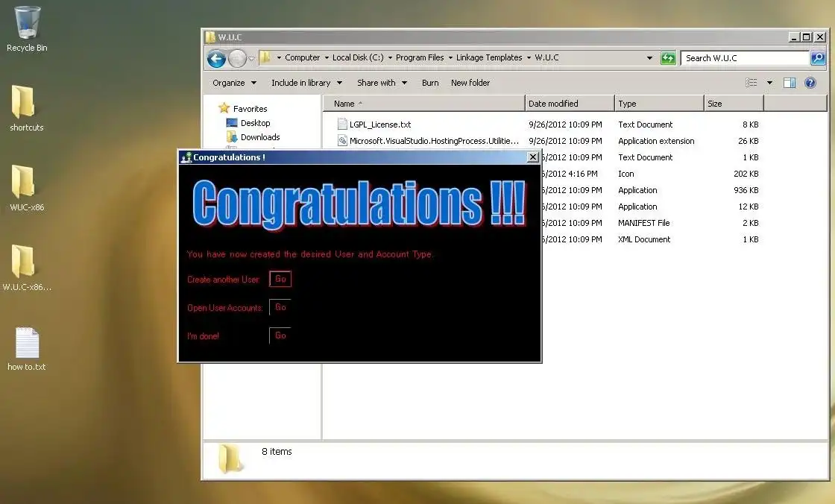This screenshot has width=835, height=504.
Task: Click the Application extension type cell
Action: (x=656, y=141)
